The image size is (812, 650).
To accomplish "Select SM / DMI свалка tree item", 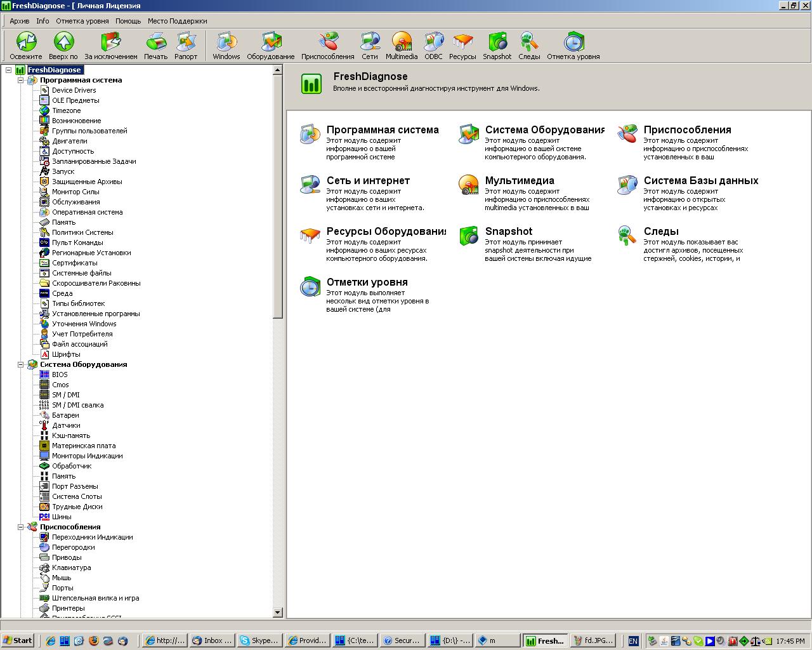I will tap(78, 405).
